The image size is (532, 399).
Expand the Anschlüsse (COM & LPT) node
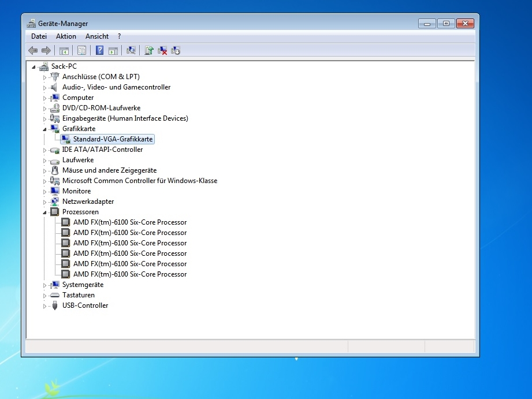44,77
